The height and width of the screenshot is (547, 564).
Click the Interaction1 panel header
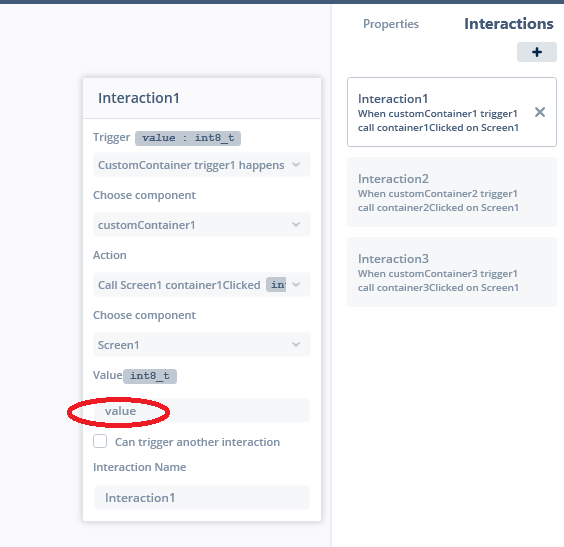click(202, 98)
